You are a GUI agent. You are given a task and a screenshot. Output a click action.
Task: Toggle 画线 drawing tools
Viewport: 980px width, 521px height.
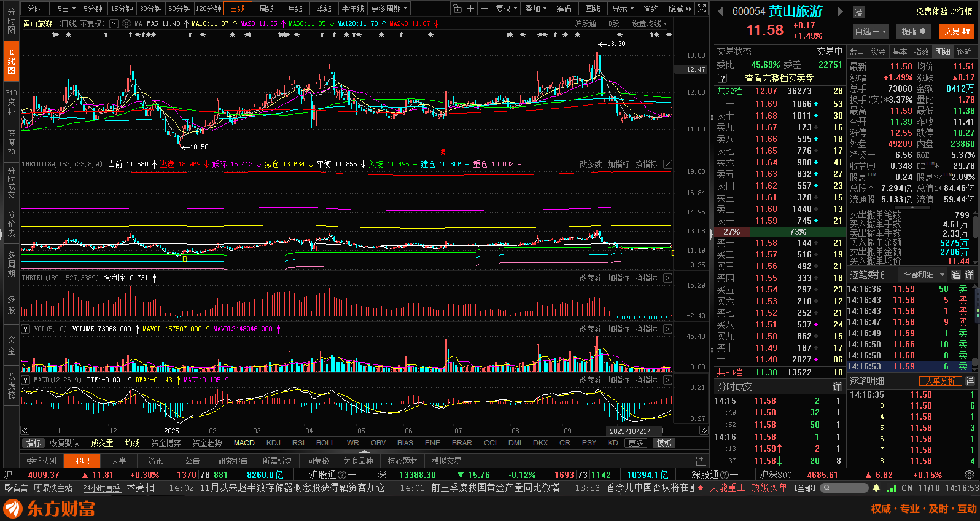point(593,9)
